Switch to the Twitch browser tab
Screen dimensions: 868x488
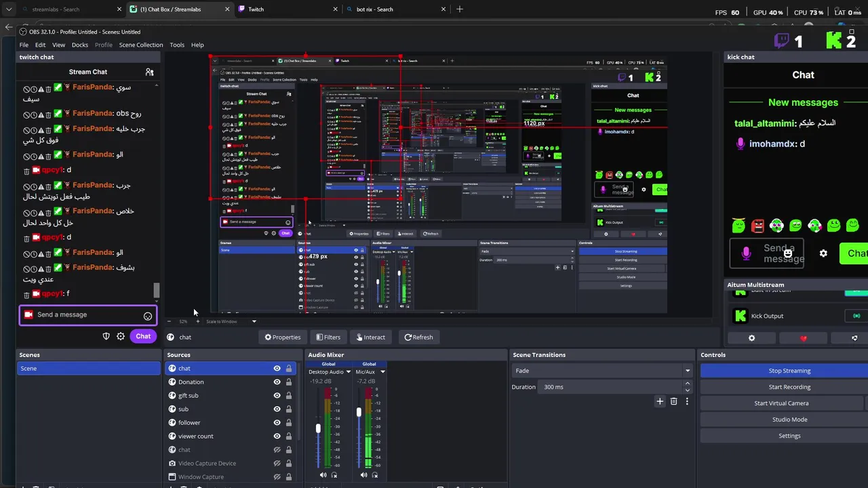pyautogui.click(x=288, y=9)
